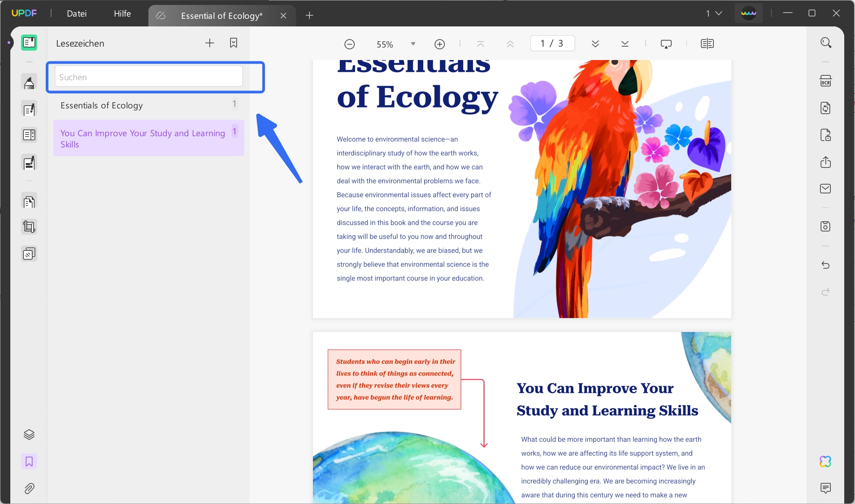Viewport: 855px width, 504px height.
Task: Open the OCR recognition tool
Action: coord(825,81)
